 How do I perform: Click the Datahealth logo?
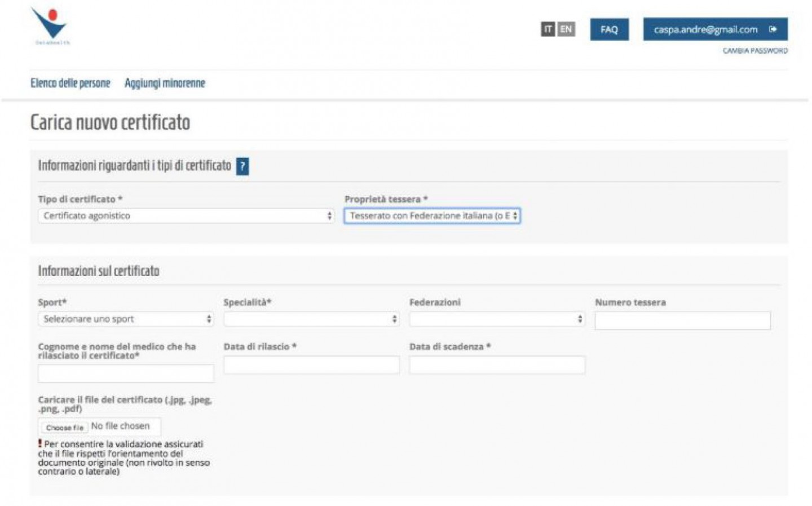(x=51, y=25)
